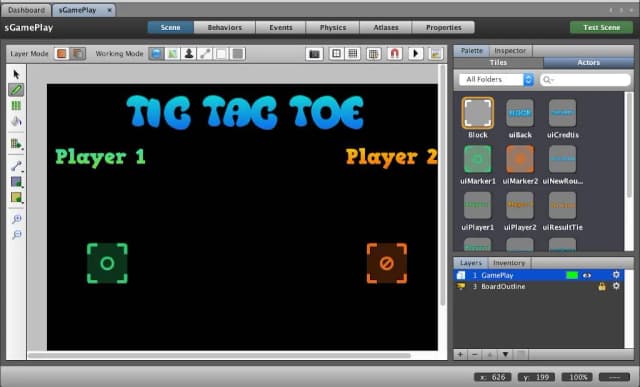Remove layer with minus button
This screenshot has height=387, width=640.
pos(474,354)
